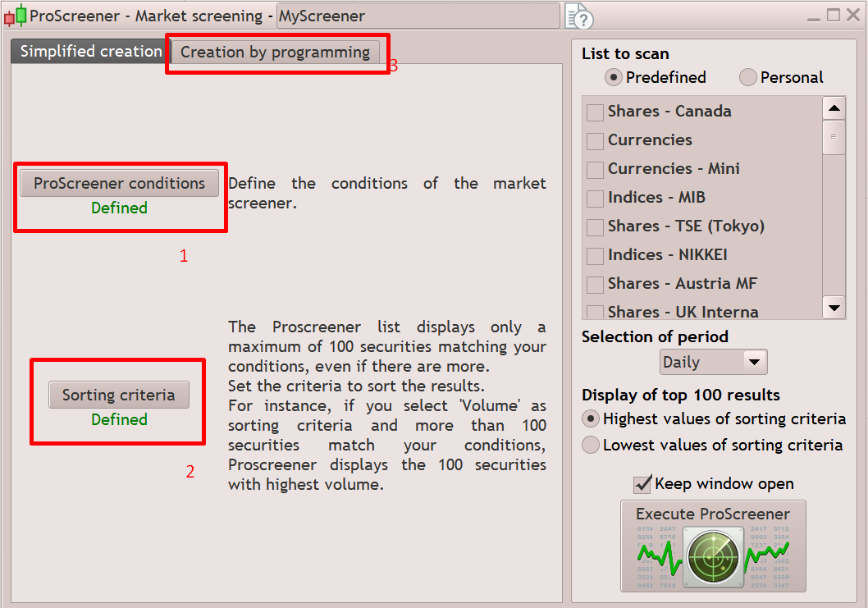
Task: Click the list scrollbar up arrow
Action: [834, 108]
